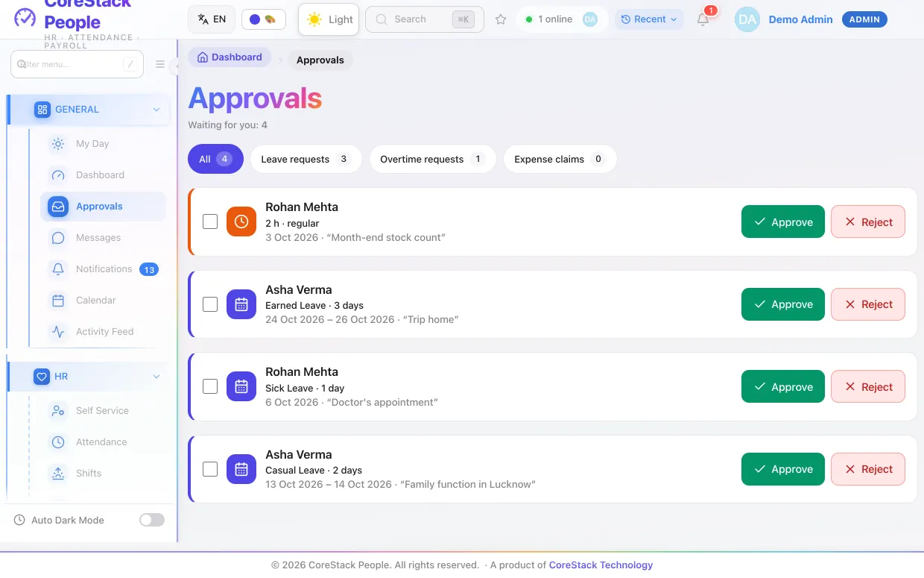
Task: Click the Demo Admin username
Action: click(800, 19)
